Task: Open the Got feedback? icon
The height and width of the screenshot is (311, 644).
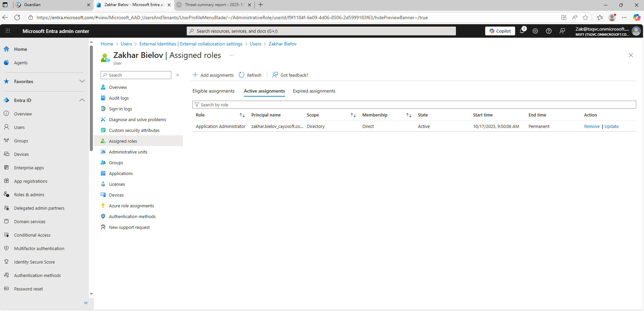Action: (x=275, y=75)
